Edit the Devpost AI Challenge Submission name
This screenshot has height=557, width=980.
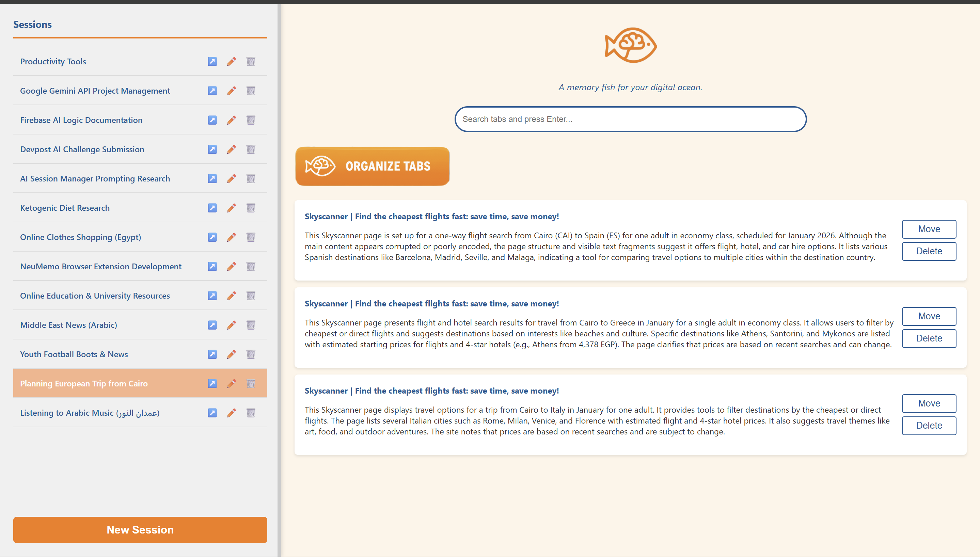point(232,149)
